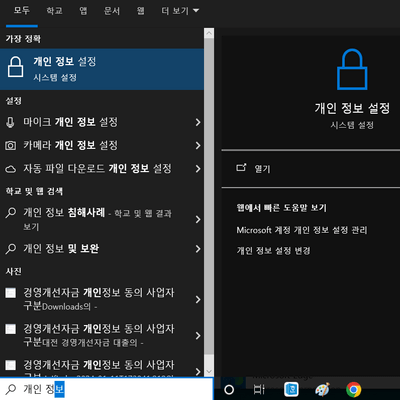Open 개인 정보 설정 변경 help link
This screenshot has width=400, height=400.
click(273, 250)
